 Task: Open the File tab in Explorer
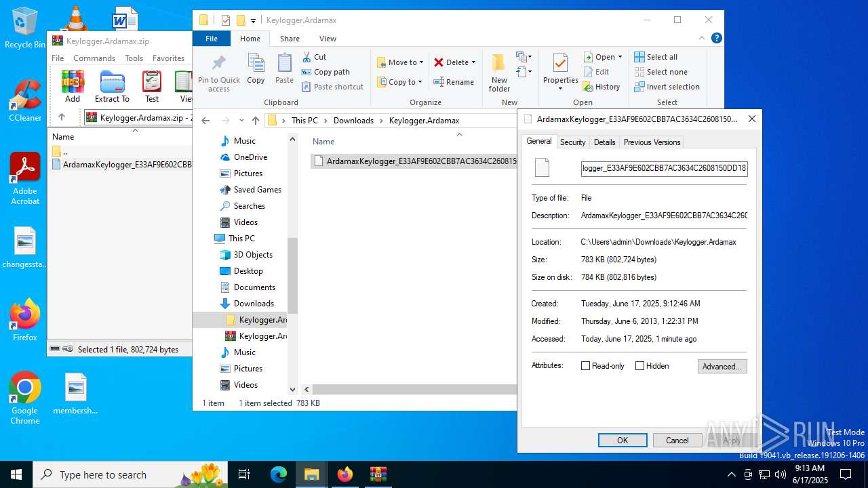point(212,39)
